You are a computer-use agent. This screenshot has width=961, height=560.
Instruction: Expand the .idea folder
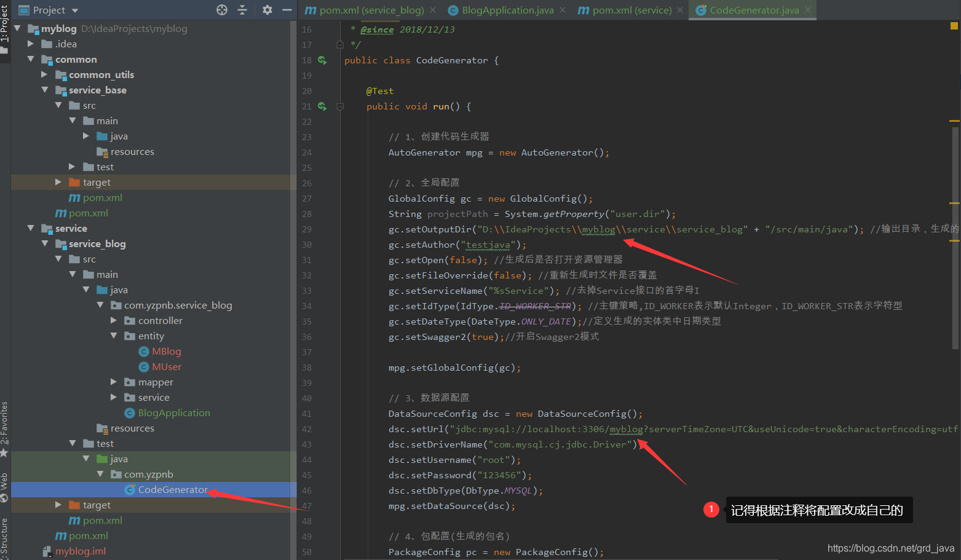pyautogui.click(x=31, y=44)
